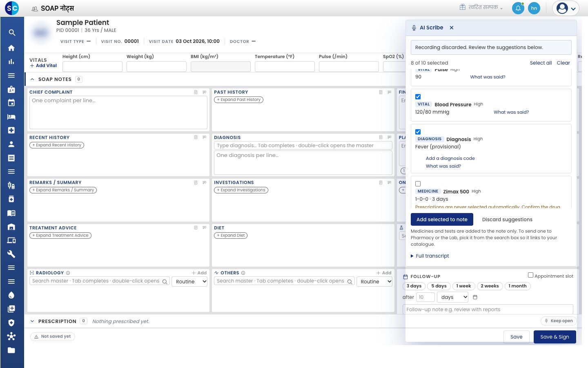Click Add a diagnosis code link
588x368 pixels.
point(450,158)
